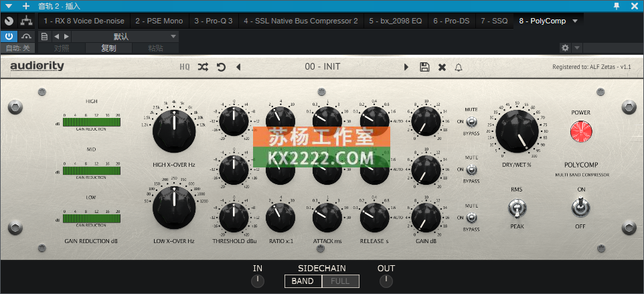
Task: Click the LOW band threshold knob
Action: 234,217
